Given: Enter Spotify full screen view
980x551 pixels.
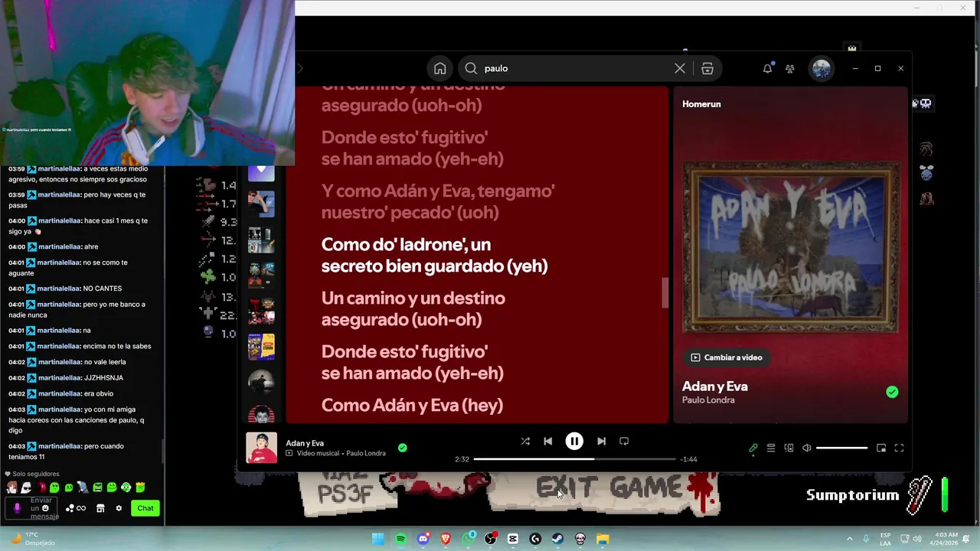Looking at the screenshot, I should coord(899,448).
